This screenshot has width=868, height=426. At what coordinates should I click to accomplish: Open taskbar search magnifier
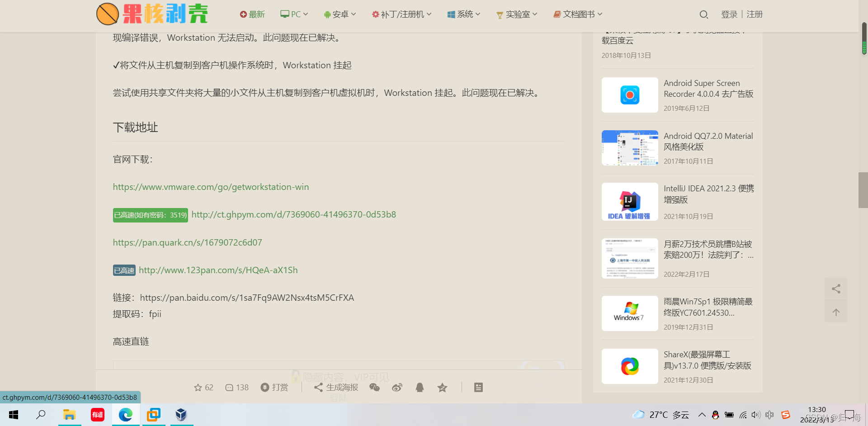(x=41, y=415)
